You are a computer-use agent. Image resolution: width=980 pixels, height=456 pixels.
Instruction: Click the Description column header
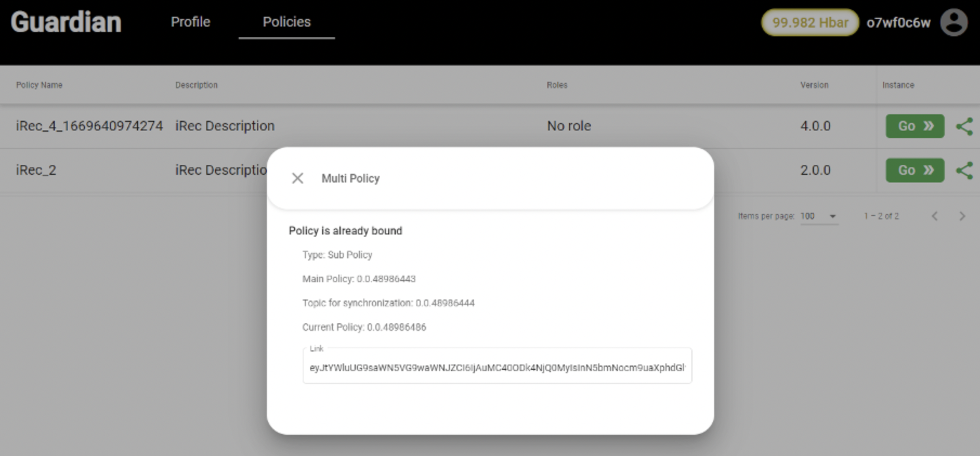click(x=196, y=85)
